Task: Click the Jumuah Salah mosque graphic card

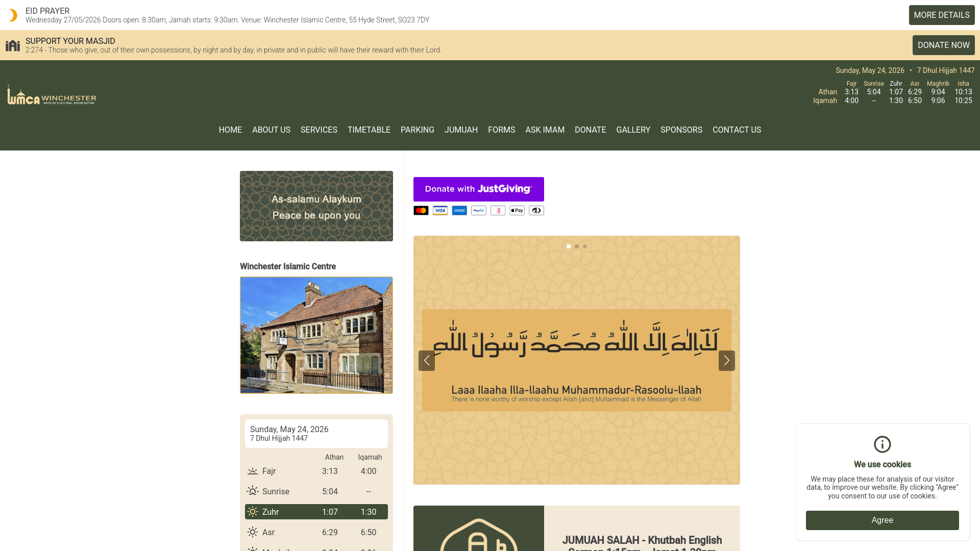Action: click(479, 529)
